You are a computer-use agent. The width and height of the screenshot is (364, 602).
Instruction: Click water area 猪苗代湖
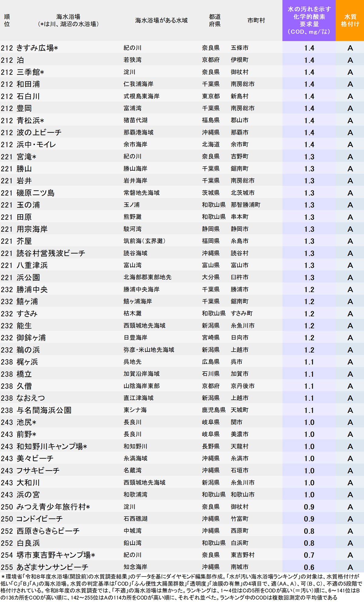point(135,120)
